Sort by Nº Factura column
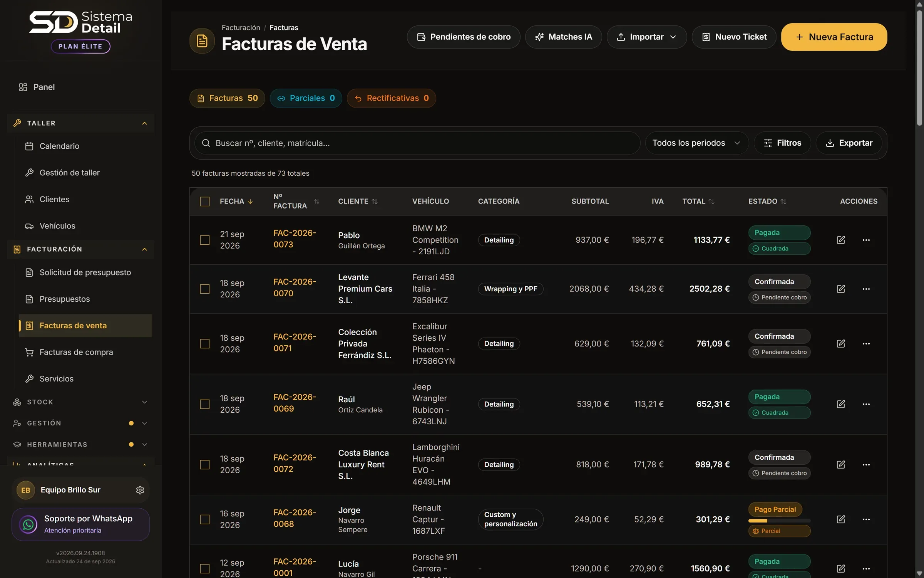The image size is (924, 578). tap(316, 201)
